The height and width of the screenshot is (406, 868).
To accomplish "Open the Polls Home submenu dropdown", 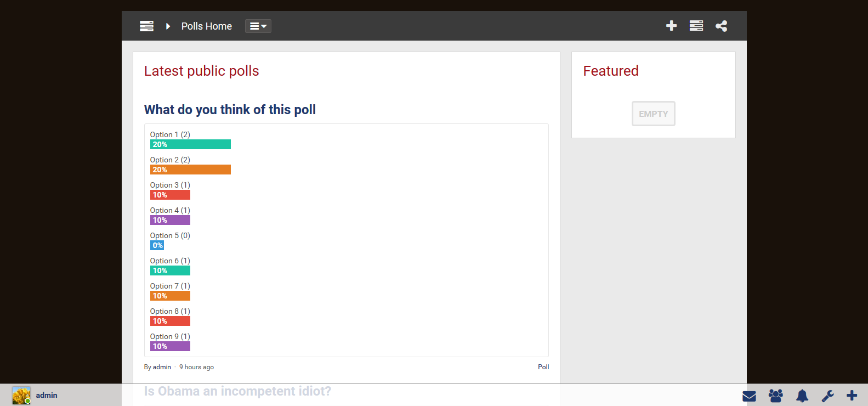I will [x=258, y=26].
